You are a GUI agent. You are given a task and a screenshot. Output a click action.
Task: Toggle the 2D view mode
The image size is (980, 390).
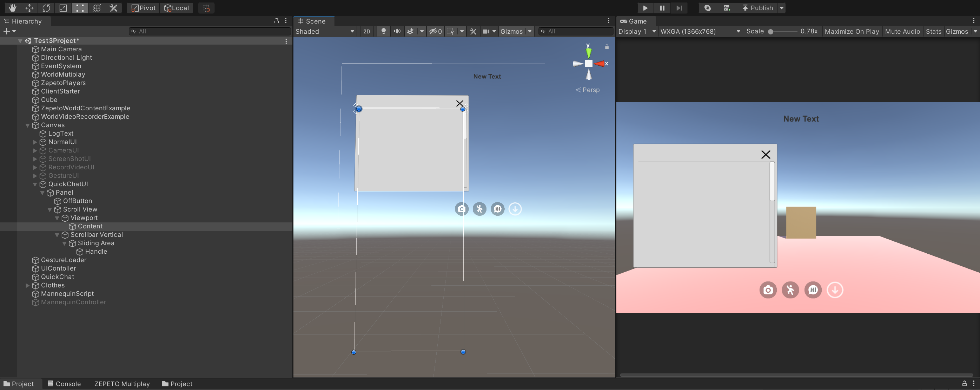point(366,31)
